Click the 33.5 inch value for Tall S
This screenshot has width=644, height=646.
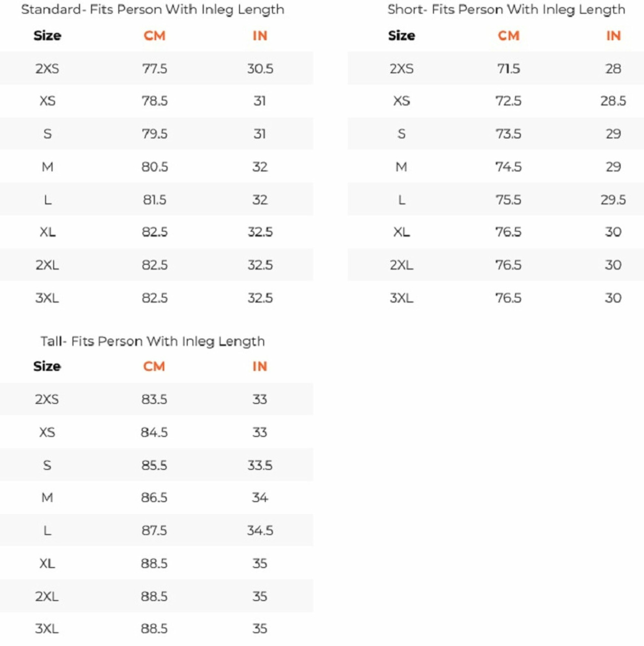(x=260, y=465)
